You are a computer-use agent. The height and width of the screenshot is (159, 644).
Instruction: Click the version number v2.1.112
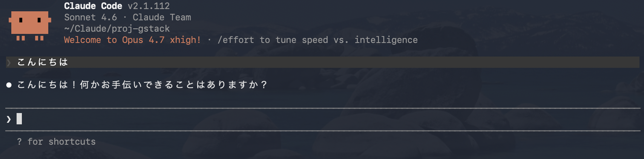click(149, 6)
